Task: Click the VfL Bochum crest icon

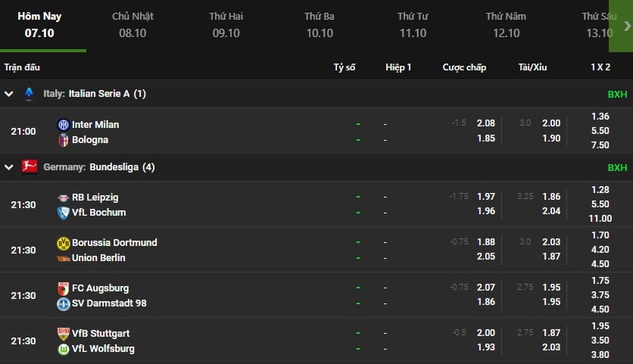Action: [x=63, y=213]
